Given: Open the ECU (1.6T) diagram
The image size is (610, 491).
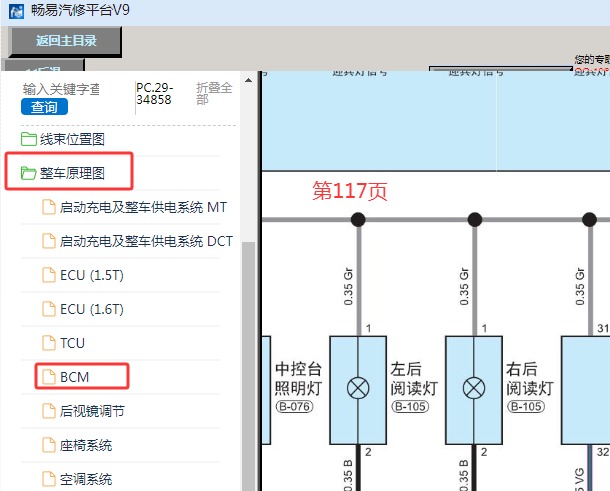Looking at the screenshot, I should click(x=92, y=309).
